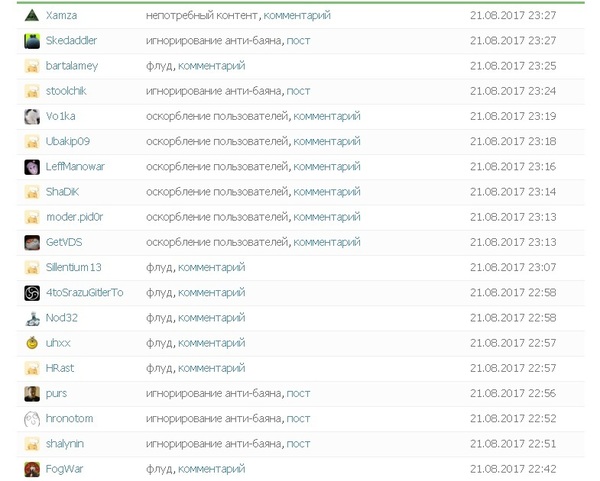Open комментарий link in Xamza's row
This screenshot has width=600, height=481.
point(298,16)
